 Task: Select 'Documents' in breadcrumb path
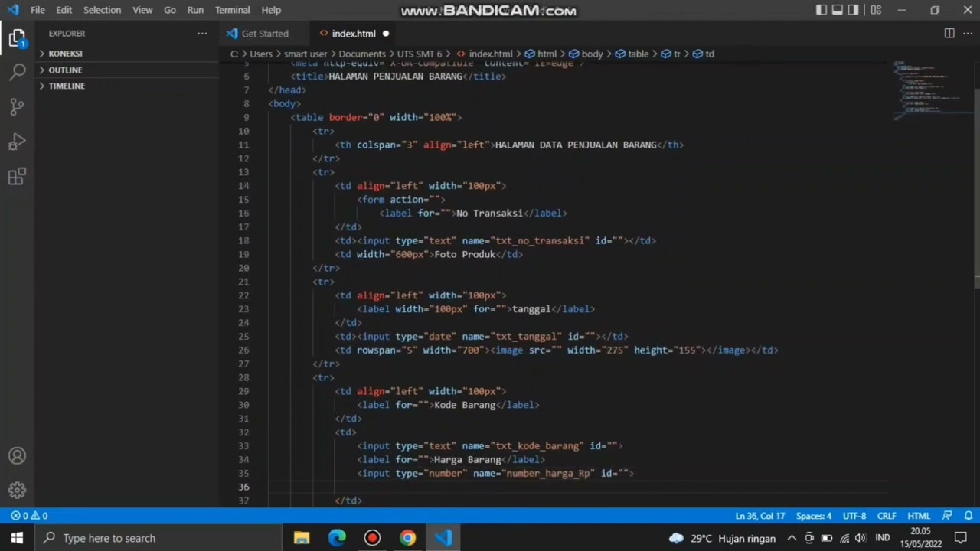tap(362, 54)
